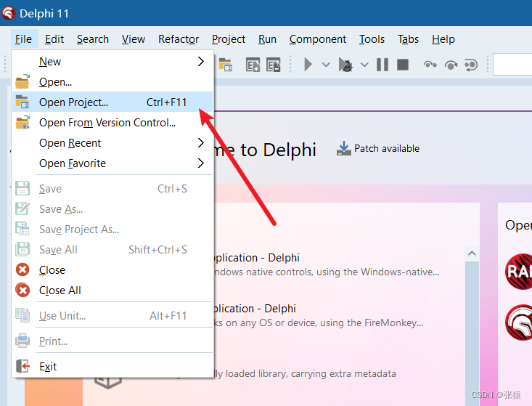Click the Close red X icon
The image size is (532, 406).
point(22,270)
